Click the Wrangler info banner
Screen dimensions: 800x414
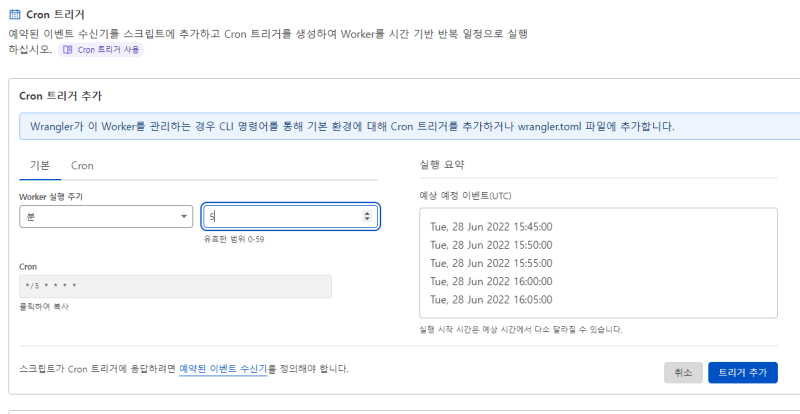(400, 127)
